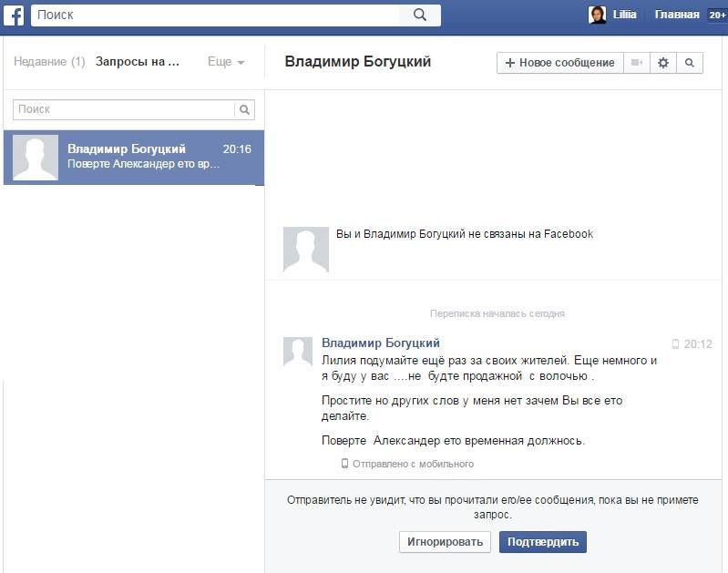The height and width of the screenshot is (573, 728).
Task: Go to Главная page link
Action: (x=677, y=15)
